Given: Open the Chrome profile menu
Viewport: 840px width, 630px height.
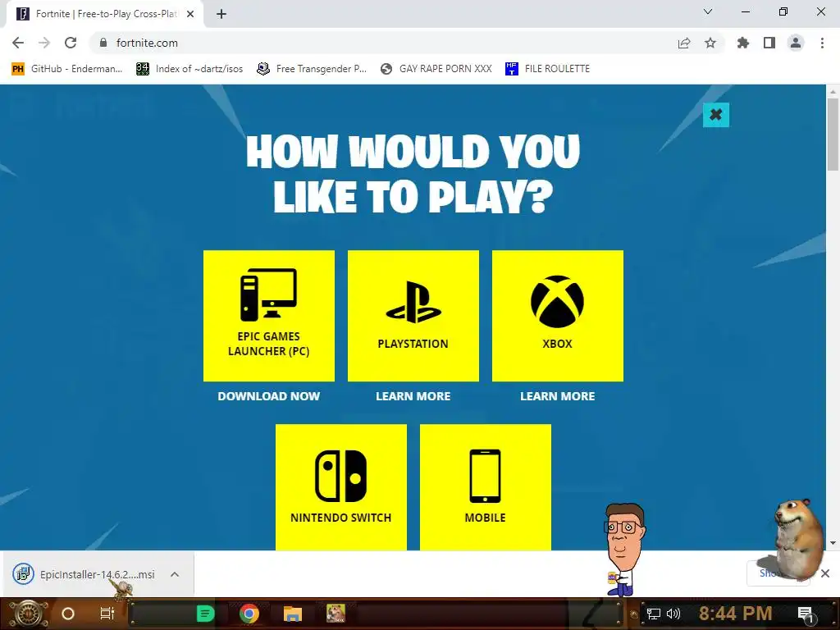Looking at the screenshot, I should coord(796,43).
